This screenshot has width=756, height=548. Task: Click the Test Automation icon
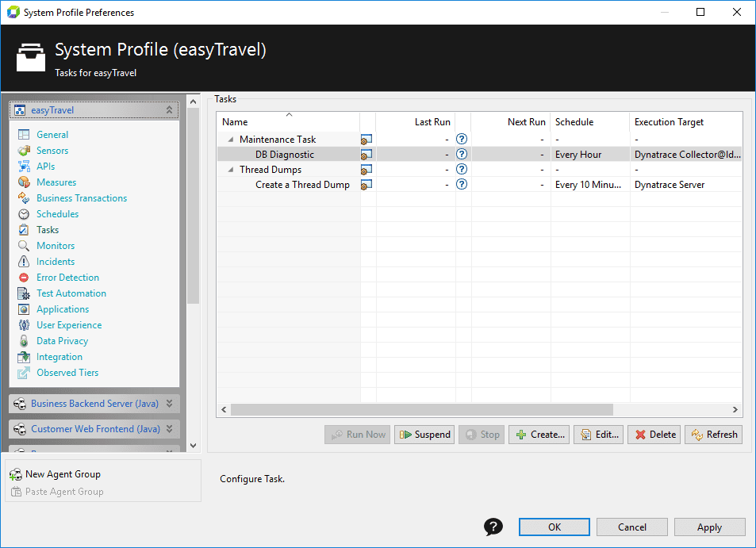[24, 293]
